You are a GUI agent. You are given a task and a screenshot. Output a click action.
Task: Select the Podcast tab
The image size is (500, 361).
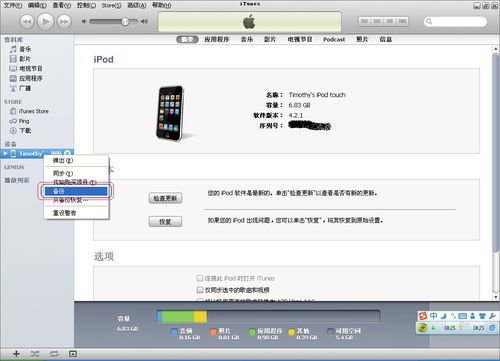point(334,39)
